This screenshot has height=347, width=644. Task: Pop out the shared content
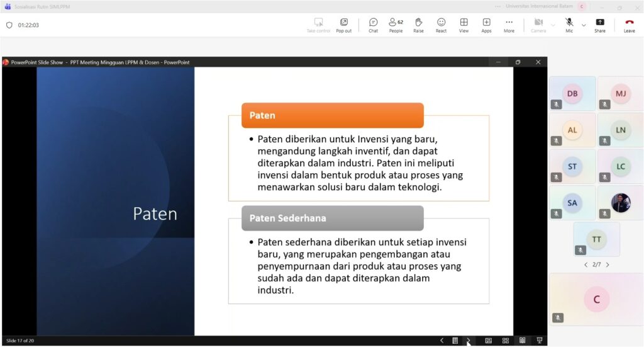point(343,25)
